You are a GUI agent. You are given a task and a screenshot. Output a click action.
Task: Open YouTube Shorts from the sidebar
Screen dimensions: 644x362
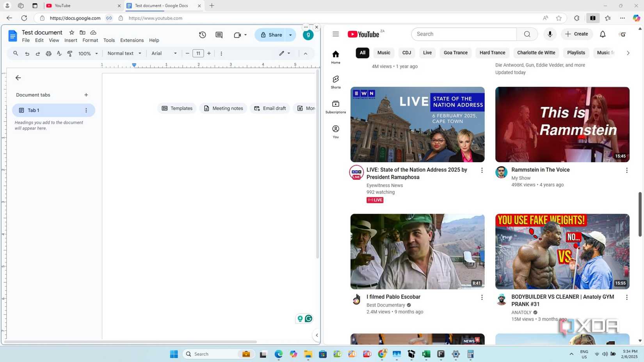(335, 82)
